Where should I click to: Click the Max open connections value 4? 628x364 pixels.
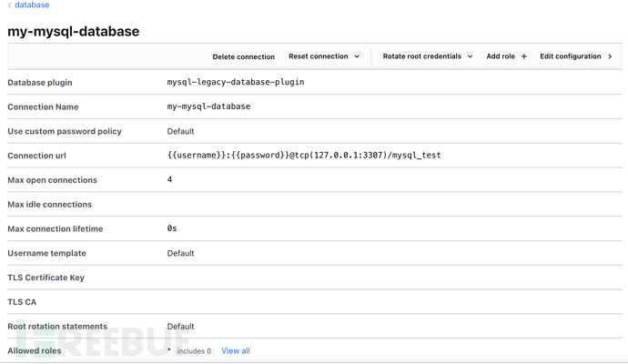170,179
